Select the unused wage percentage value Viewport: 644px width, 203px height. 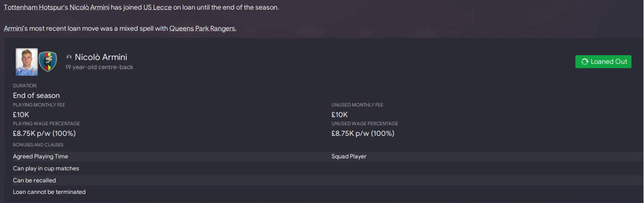(x=363, y=133)
